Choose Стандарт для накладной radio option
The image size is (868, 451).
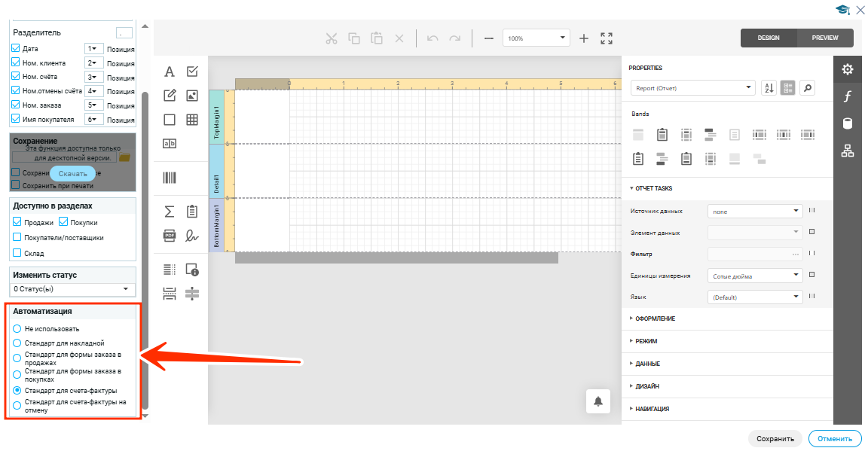(x=17, y=343)
